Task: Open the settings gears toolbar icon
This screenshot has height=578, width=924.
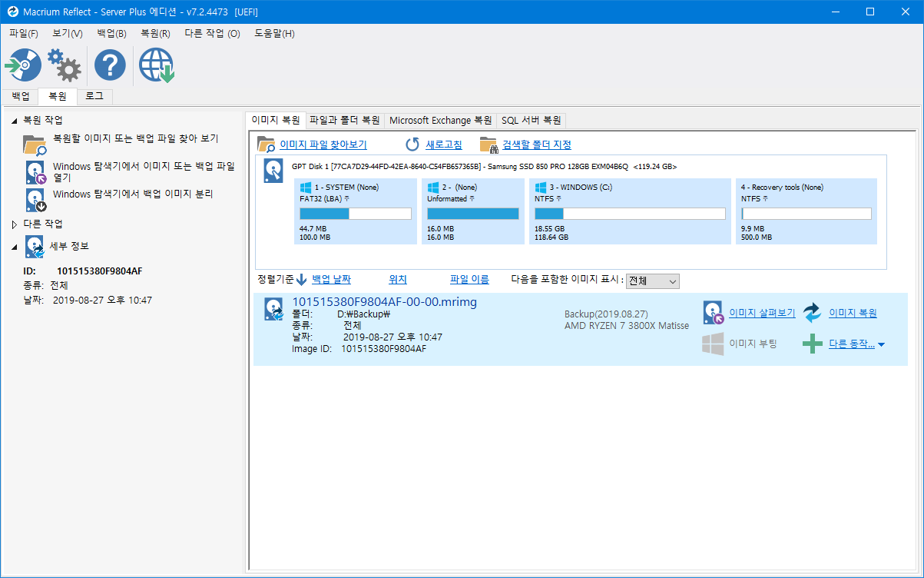Action: click(65, 66)
